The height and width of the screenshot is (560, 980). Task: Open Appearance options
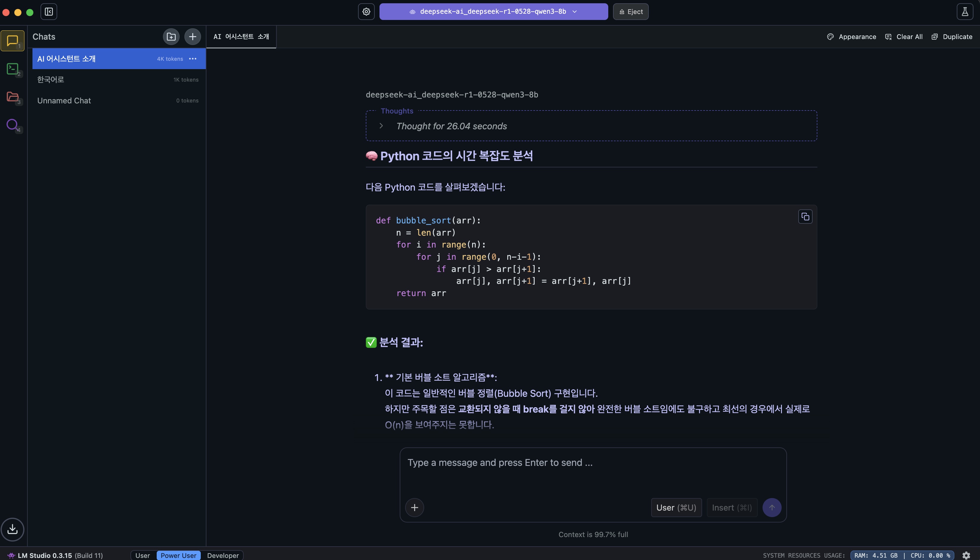click(852, 37)
